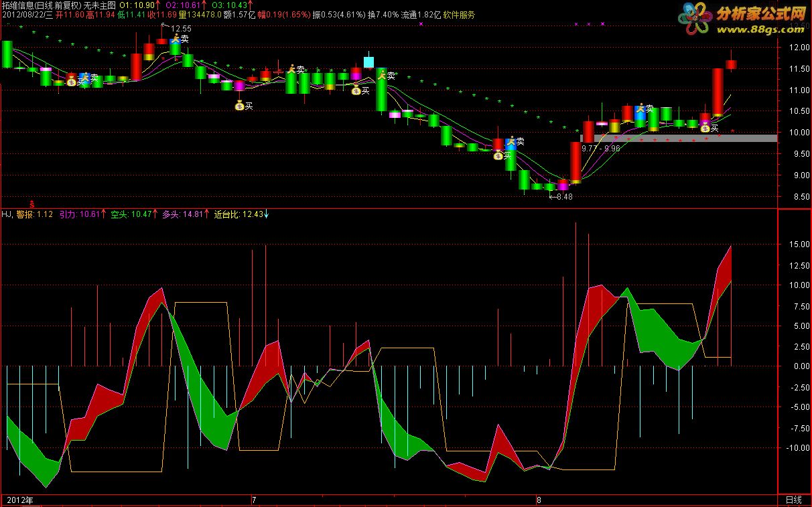Click the 日线 period label
This screenshot has width=812, height=507.
(794, 500)
